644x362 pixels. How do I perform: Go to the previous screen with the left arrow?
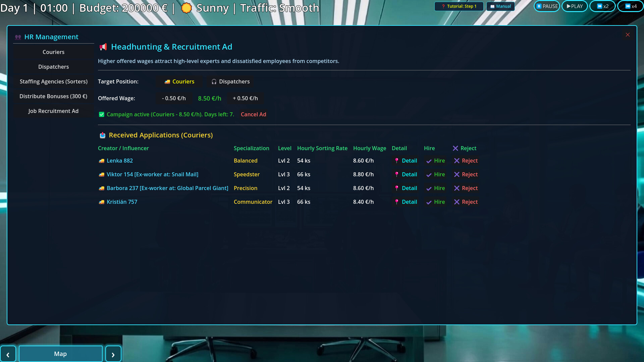click(x=8, y=354)
